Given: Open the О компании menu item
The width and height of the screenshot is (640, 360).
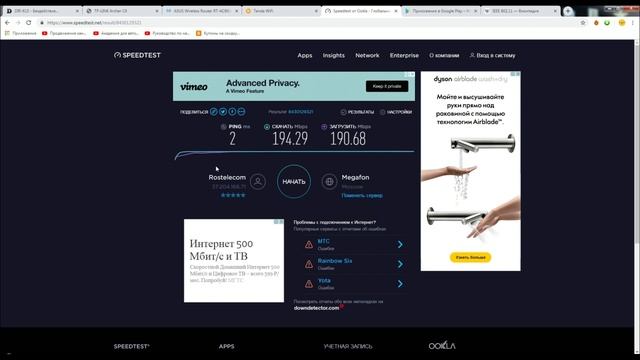Looking at the screenshot, I should click(x=444, y=55).
